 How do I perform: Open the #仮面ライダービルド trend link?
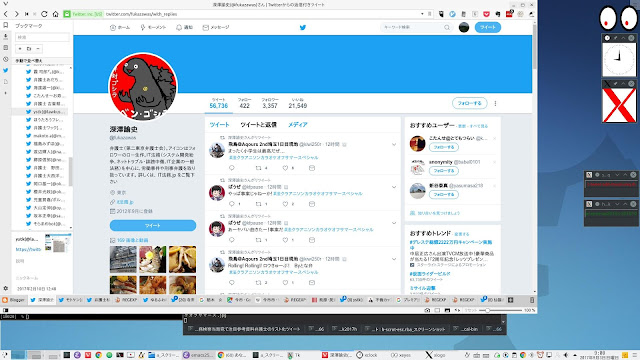click(x=430, y=274)
